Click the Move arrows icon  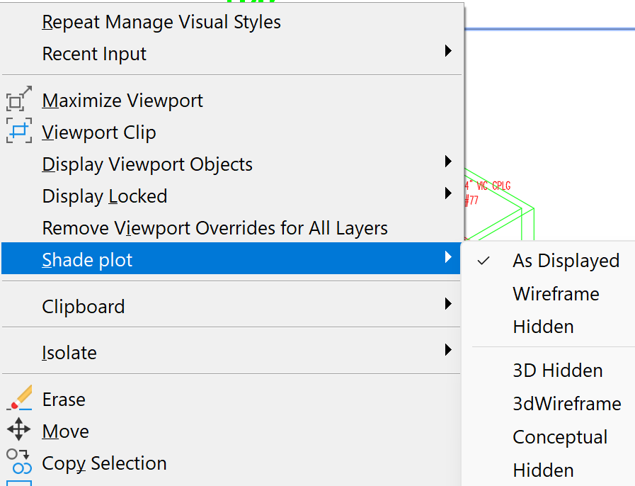[x=19, y=429]
